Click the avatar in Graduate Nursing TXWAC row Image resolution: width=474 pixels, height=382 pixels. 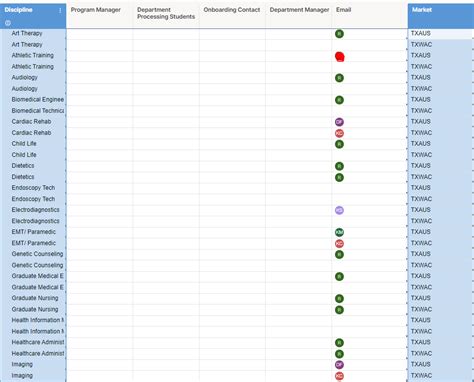[339, 310]
